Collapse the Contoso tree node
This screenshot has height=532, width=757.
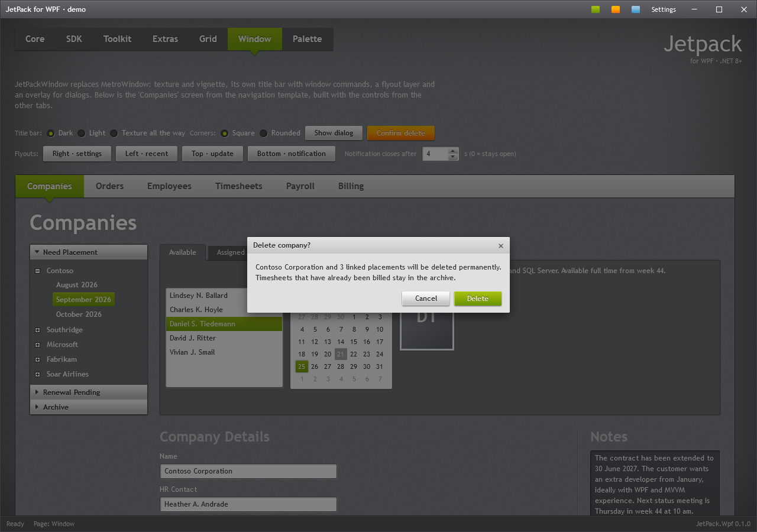38,271
